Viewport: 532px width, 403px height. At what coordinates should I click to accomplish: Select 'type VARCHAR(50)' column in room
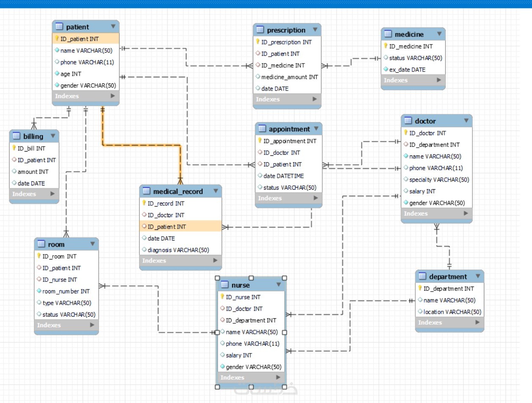pyautogui.click(x=66, y=303)
